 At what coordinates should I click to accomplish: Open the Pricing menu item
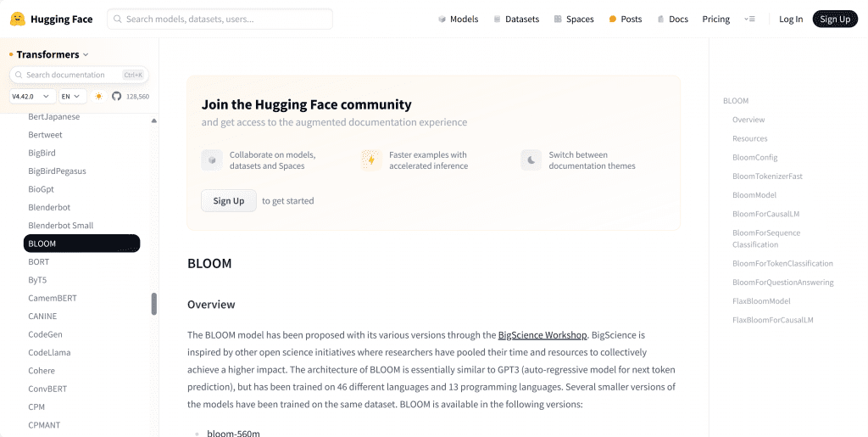[x=715, y=20]
